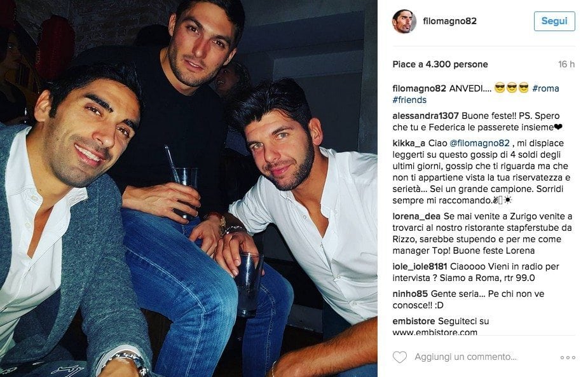588x377 pixels.
Task: Click the www.embistore.com comment text
Action: tap(435, 332)
